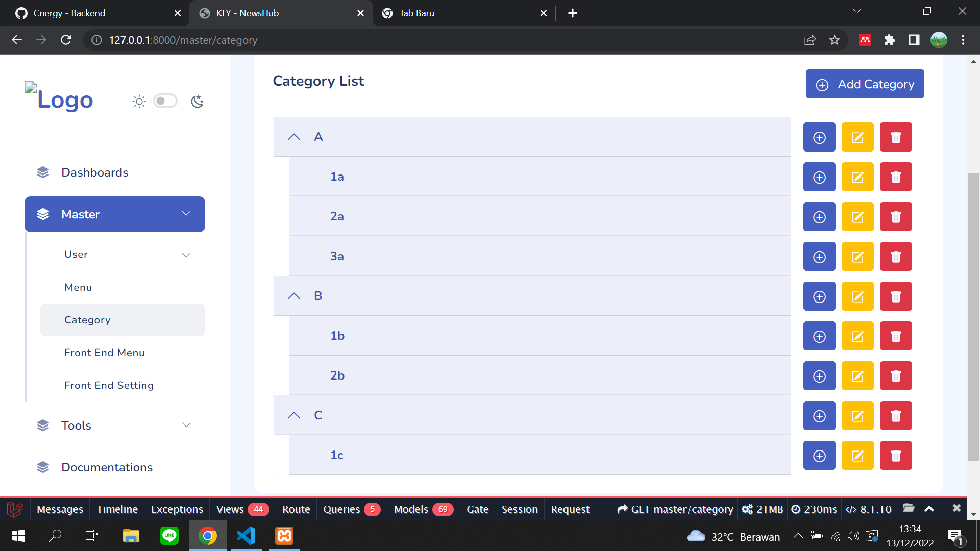This screenshot has height=551, width=980.
Task: Open Visual Studio Code from the taskbar
Action: click(246, 536)
